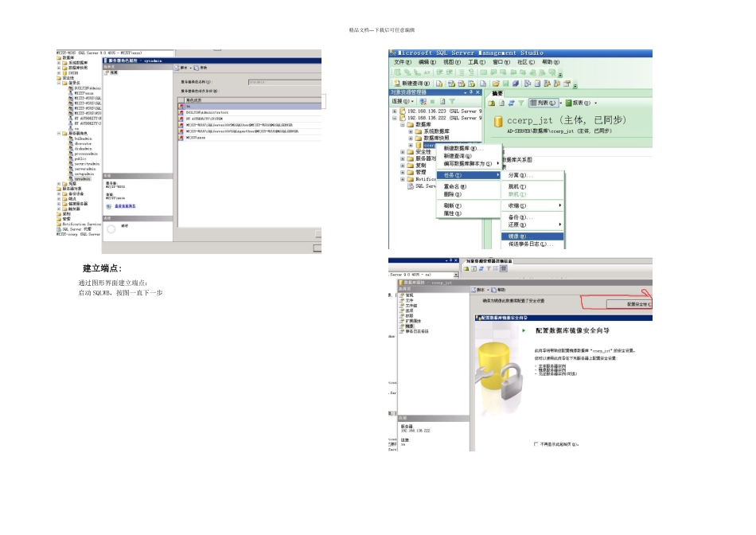
Task: Open the 视图(V) menu
Action: [452, 62]
